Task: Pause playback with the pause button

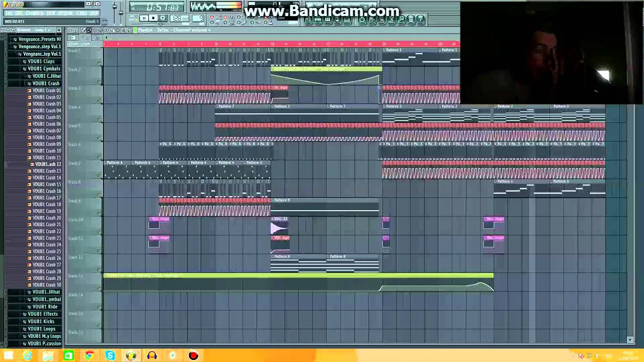Action: [144, 18]
